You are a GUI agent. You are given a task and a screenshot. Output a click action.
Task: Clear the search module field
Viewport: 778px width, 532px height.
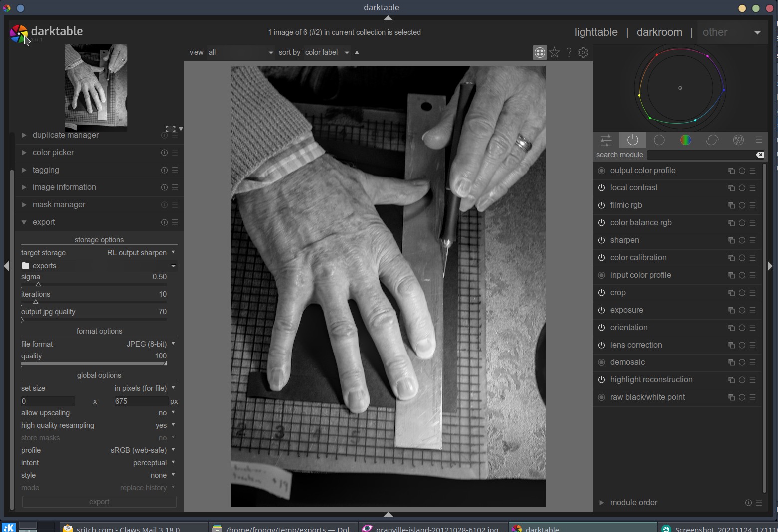760,155
